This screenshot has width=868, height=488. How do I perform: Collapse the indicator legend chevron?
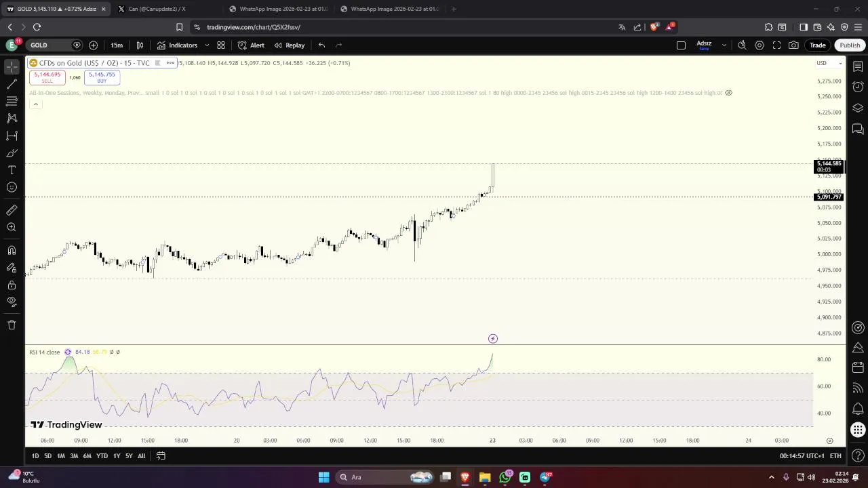[35, 104]
